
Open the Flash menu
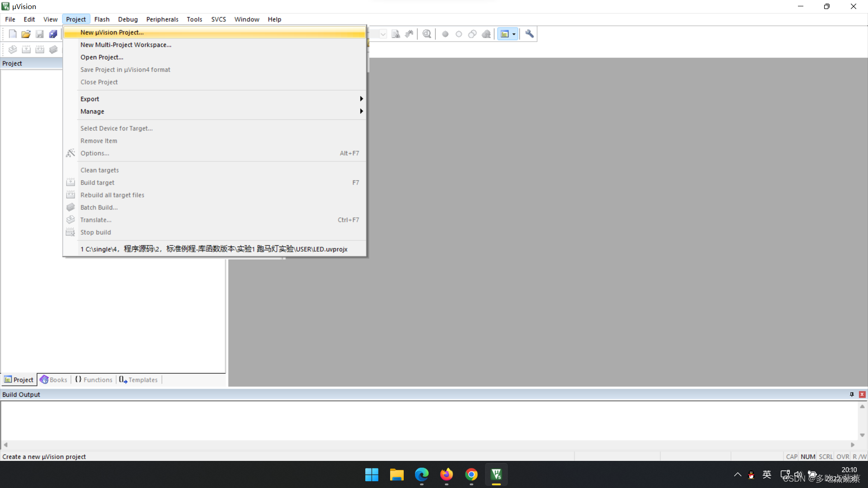pyautogui.click(x=102, y=19)
